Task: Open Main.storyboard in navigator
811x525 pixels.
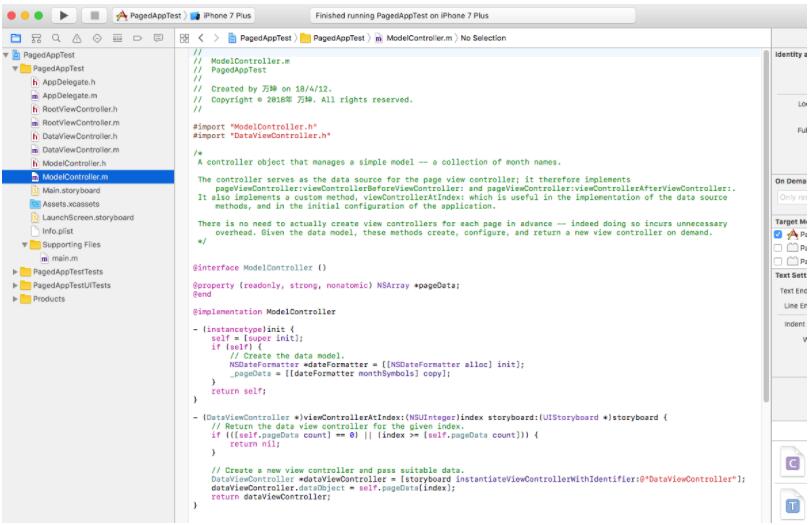Action: (x=88, y=190)
